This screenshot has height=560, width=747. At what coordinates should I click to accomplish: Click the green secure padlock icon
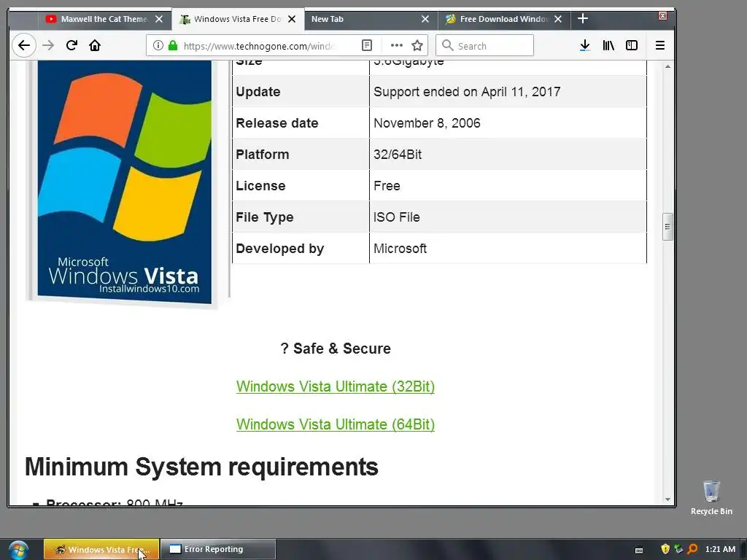coord(173,46)
